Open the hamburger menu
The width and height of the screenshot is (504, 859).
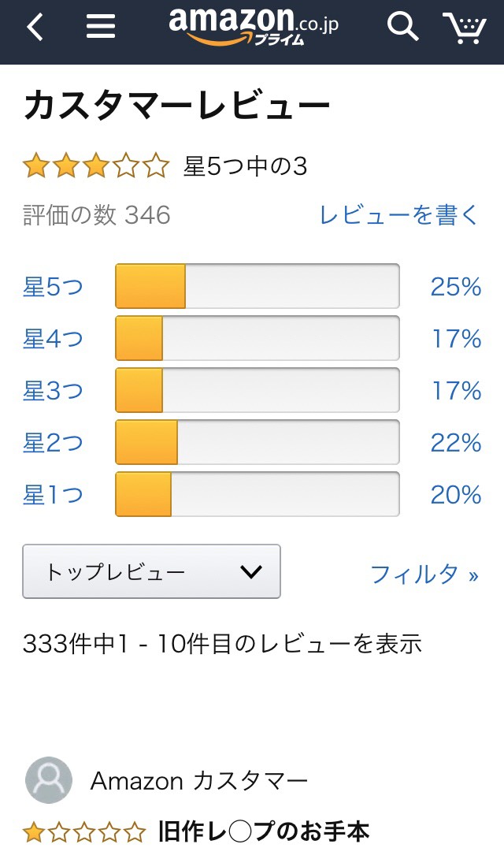click(101, 27)
